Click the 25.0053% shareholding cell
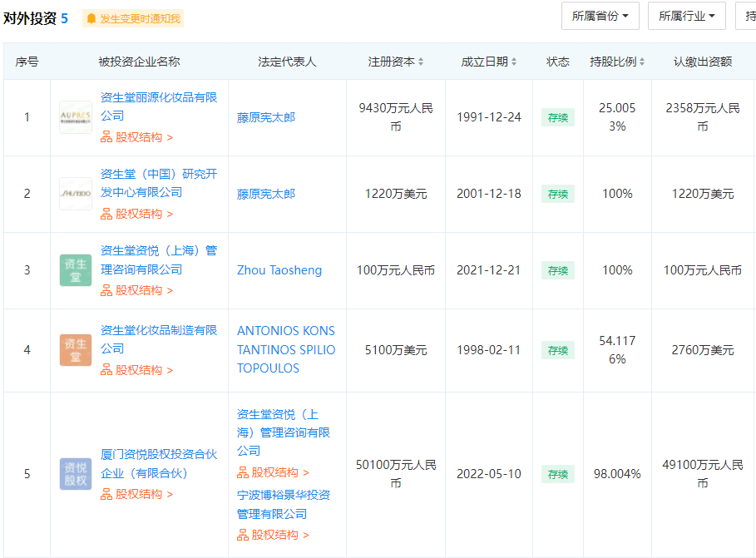The height and width of the screenshot is (558, 756). click(617, 117)
